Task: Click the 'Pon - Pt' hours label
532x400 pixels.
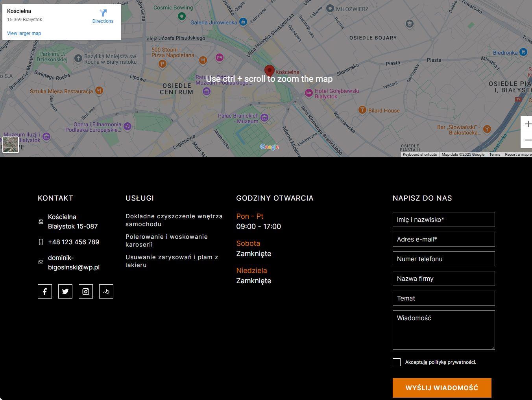Action: [x=250, y=216]
